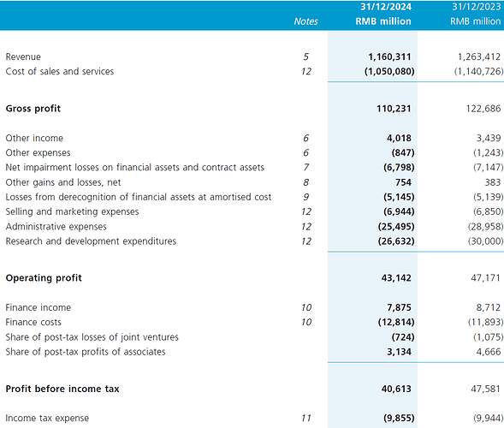
Task: Click note 9 for derecognition losses
Action: (x=306, y=197)
